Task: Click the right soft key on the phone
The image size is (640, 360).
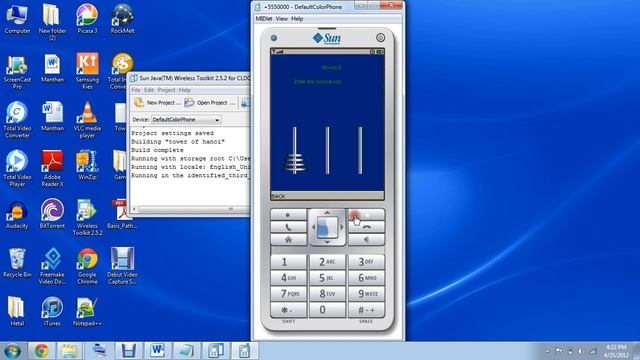Action: click(366, 215)
